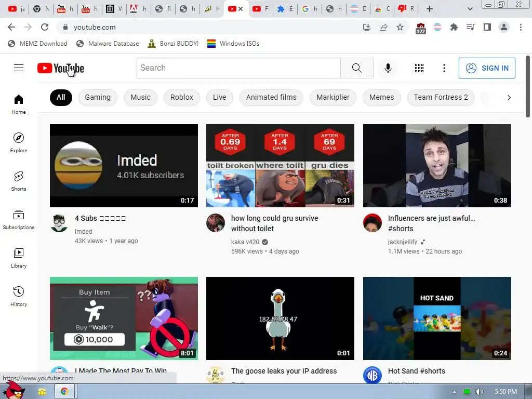Click the search magnifier button

point(356,68)
